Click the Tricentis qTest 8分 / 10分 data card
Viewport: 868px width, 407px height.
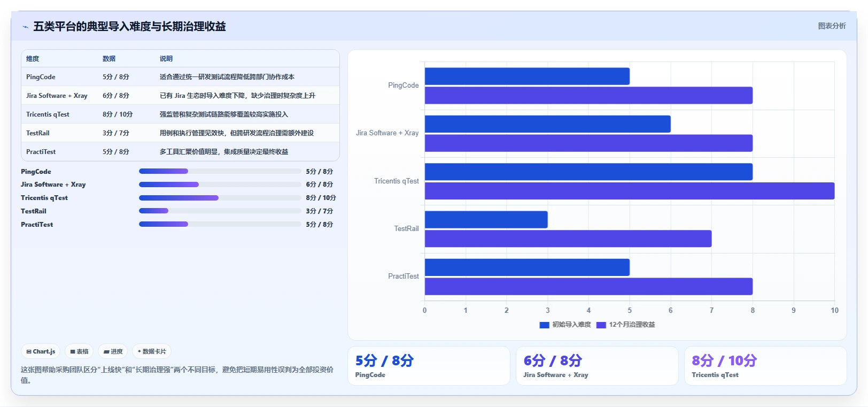pos(765,366)
